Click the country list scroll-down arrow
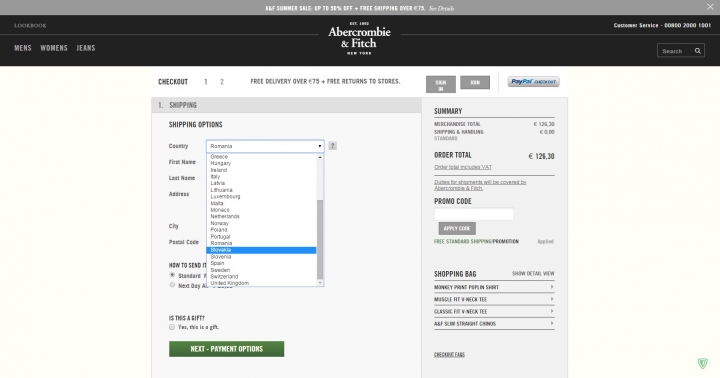This screenshot has width=720, height=378. (x=320, y=283)
